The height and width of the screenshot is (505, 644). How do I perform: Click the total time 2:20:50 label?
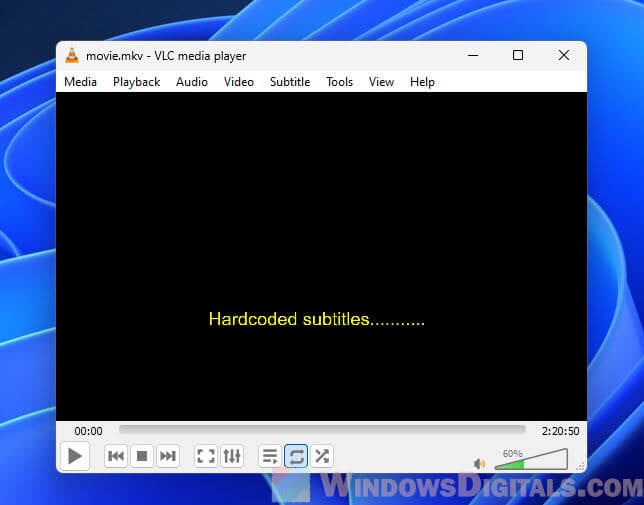[560, 431]
